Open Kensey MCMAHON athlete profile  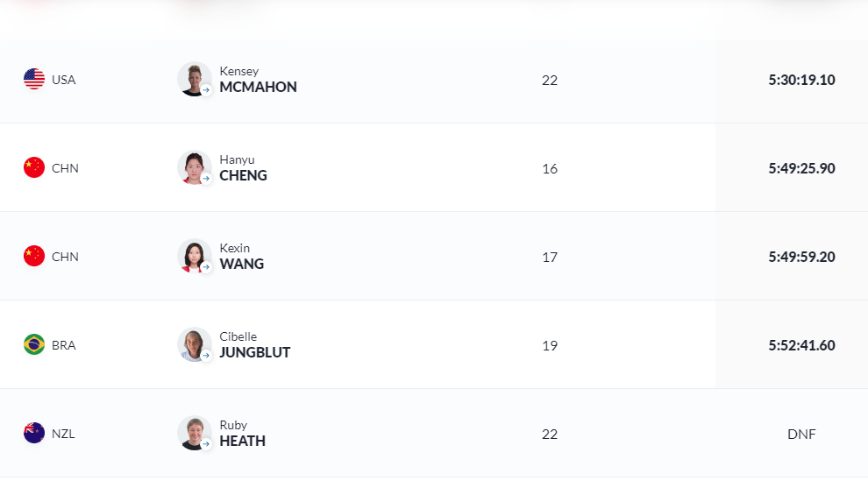258,80
